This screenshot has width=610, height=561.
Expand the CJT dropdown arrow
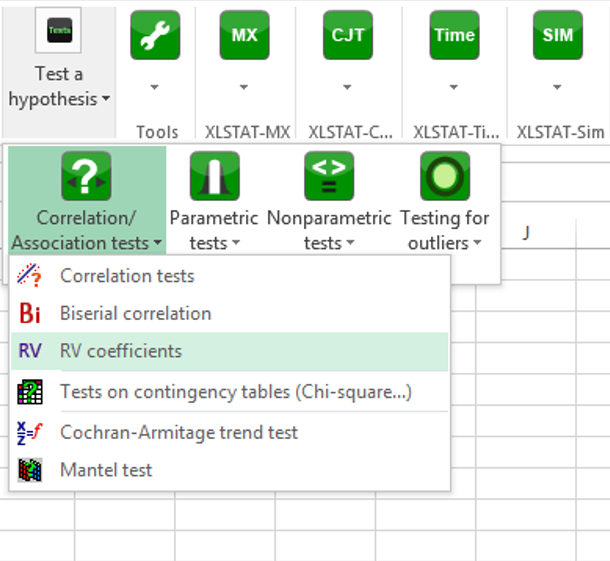pyautogui.click(x=347, y=87)
